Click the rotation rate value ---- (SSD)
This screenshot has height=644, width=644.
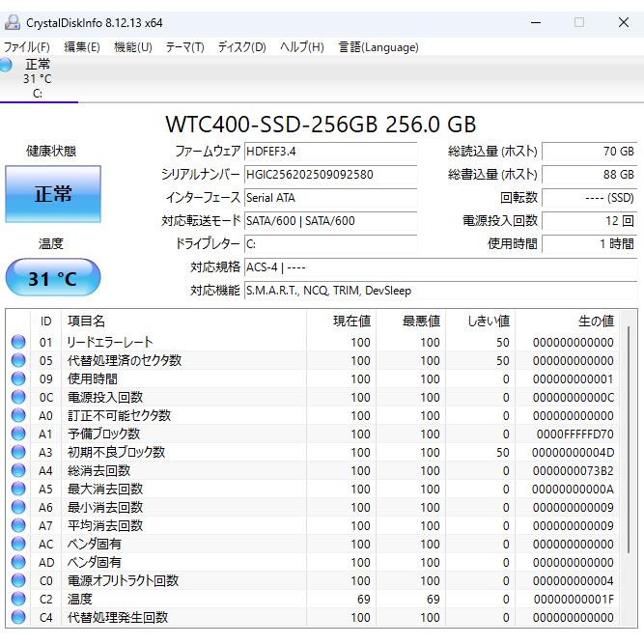point(590,198)
